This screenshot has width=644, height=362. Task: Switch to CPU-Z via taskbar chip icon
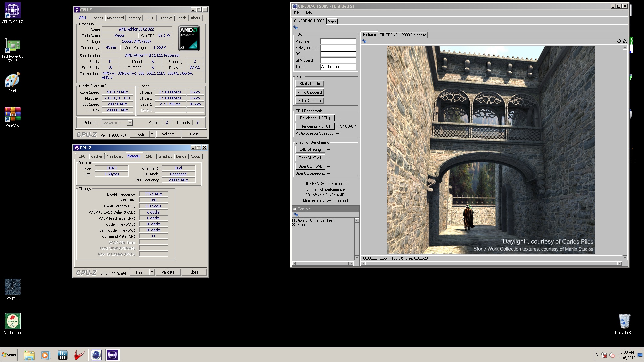112,355
